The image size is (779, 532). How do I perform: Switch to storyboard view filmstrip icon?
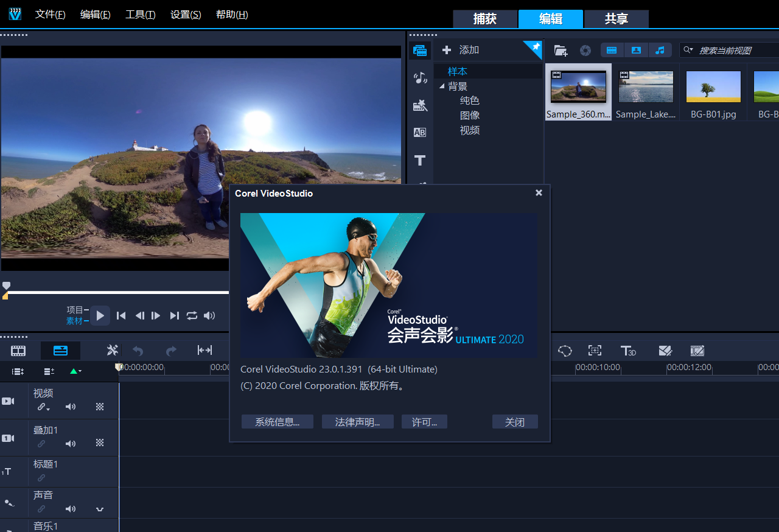(18, 351)
